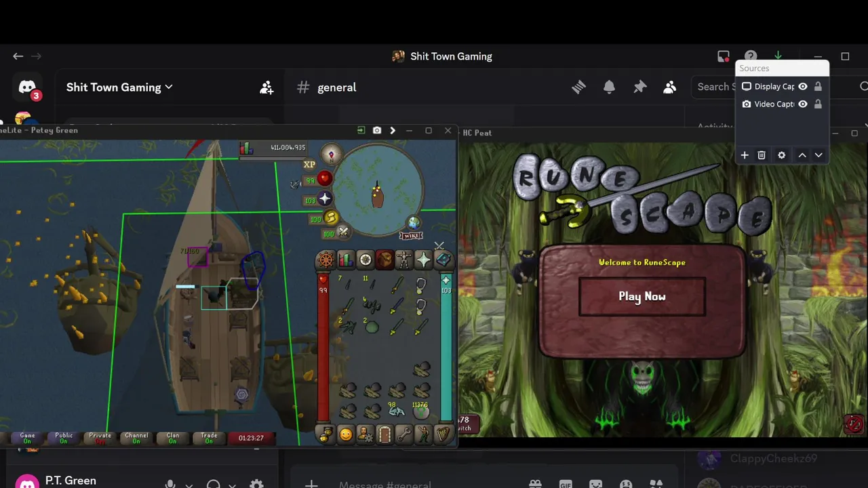The width and height of the screenshot is (868, 488).
Task: Switch to Private chat tab
Action: pyautogui.click(x=100, y=438)
